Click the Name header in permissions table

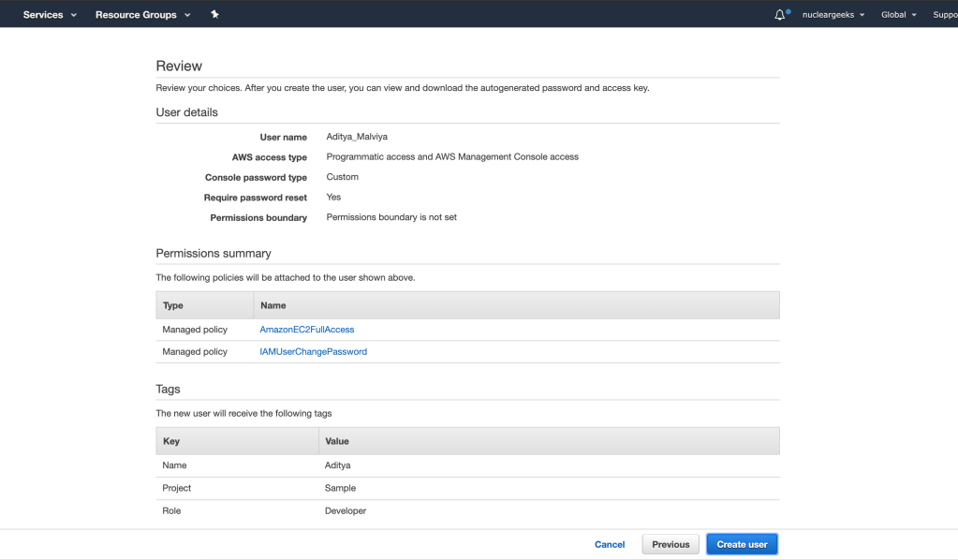(273, 305)
